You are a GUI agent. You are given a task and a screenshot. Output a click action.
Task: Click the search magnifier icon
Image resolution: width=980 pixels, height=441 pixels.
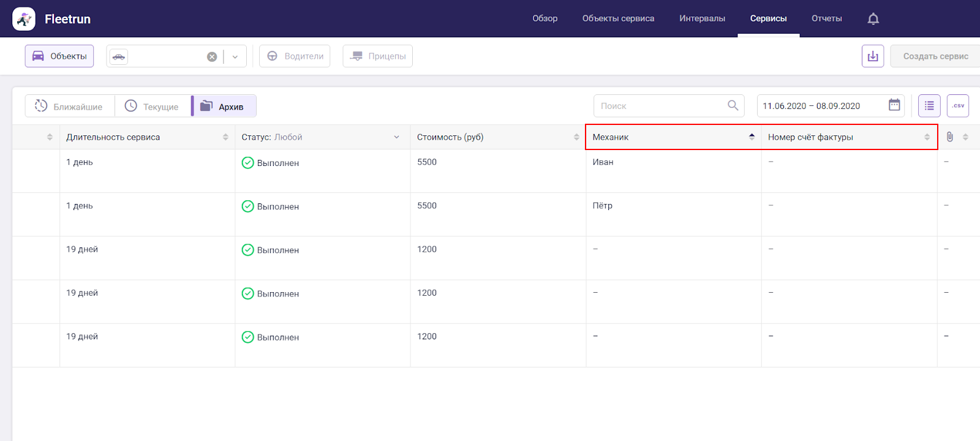[733, 105]
